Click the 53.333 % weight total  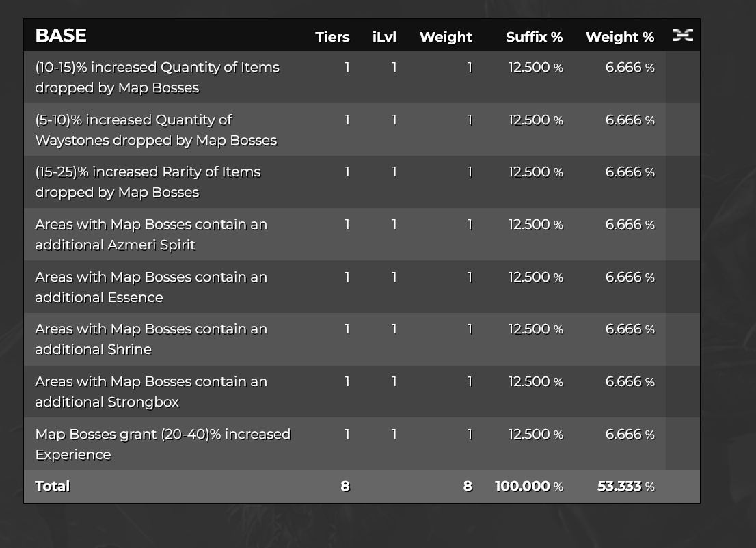pyautogui.click(x=626, y=486)
